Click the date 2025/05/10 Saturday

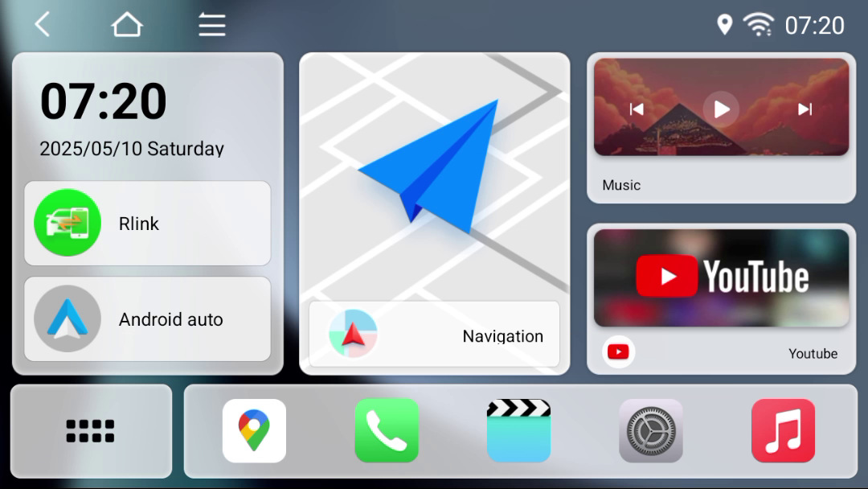[132, 149]
